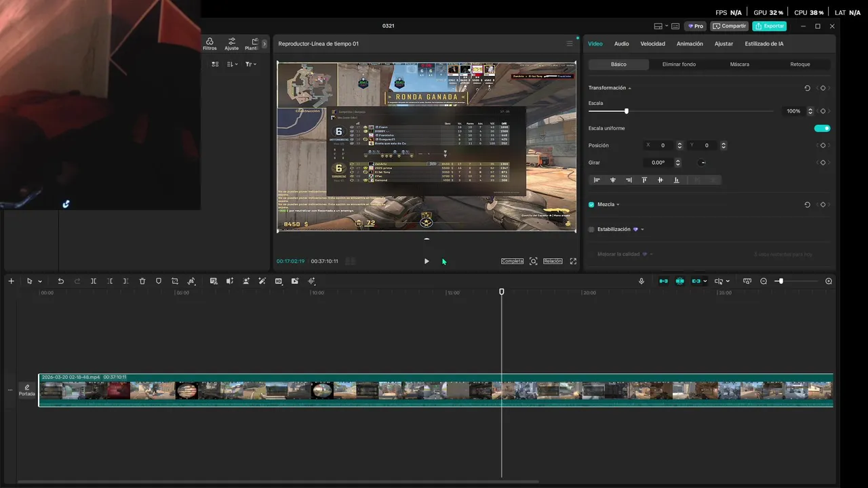Open the media sort order dropdown
The width and height of the screenshot is (868, 488).
(232, 64)
